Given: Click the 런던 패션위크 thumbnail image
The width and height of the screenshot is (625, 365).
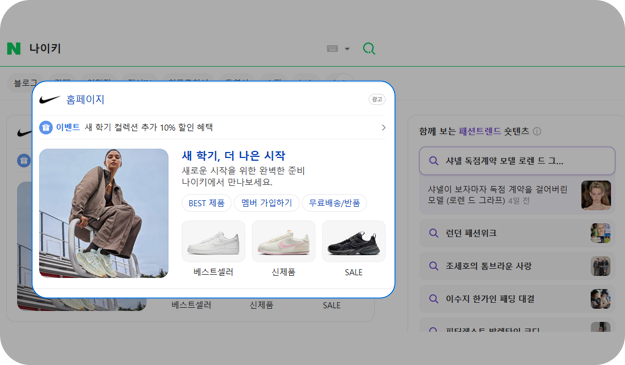Looking at the screenshot, I should click(x=600, y=233).
